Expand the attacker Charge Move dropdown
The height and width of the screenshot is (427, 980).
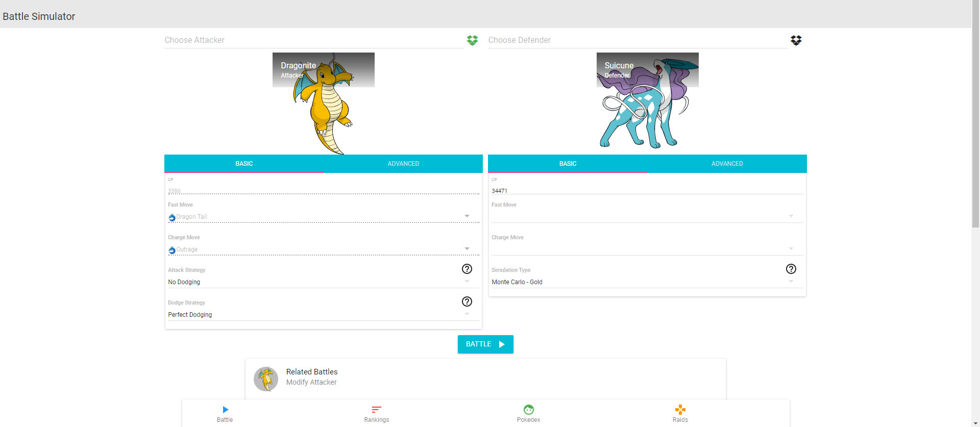(x=467, y=249)
